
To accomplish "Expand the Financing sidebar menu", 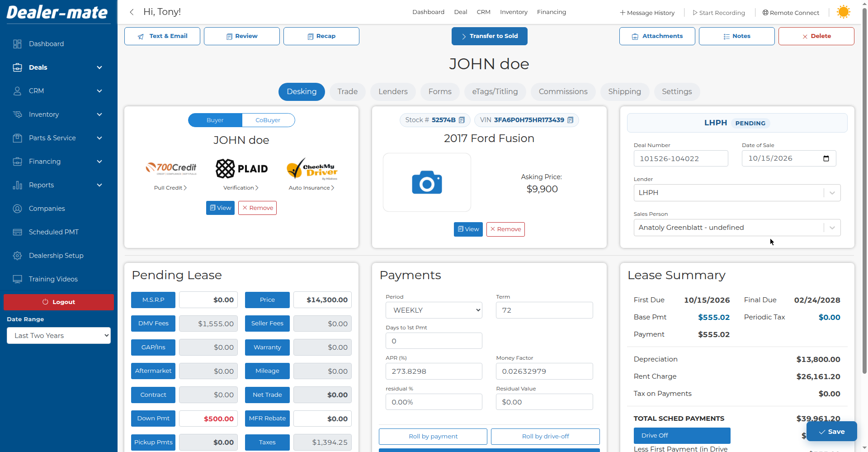I will (x=59, y=162).
